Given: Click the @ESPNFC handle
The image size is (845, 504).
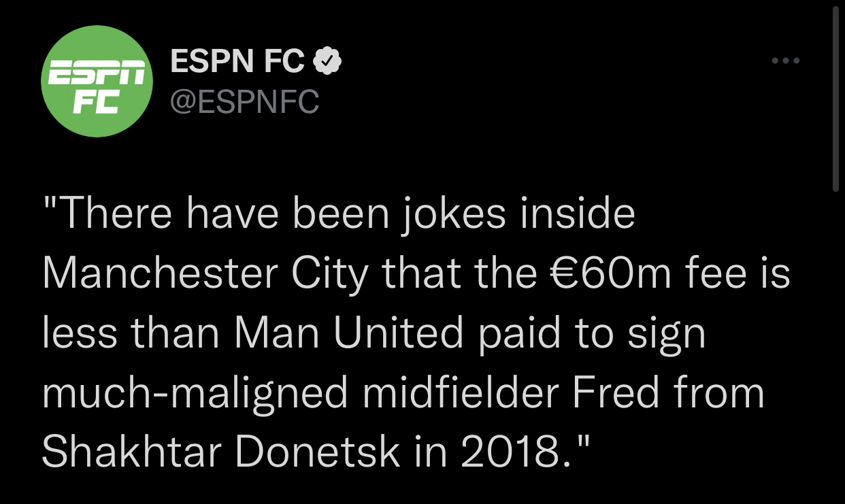Looking at the screenshot, I should [244, 103].
